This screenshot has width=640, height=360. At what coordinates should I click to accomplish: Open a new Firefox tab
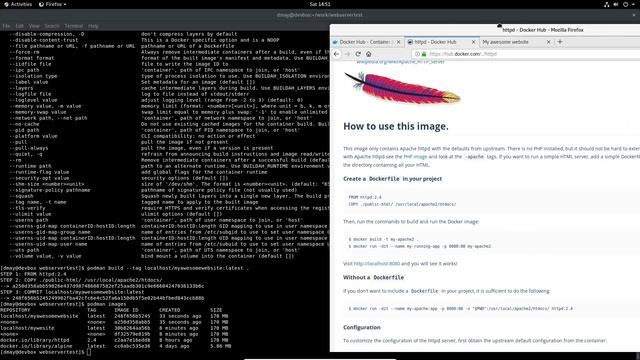pos(560,42)
